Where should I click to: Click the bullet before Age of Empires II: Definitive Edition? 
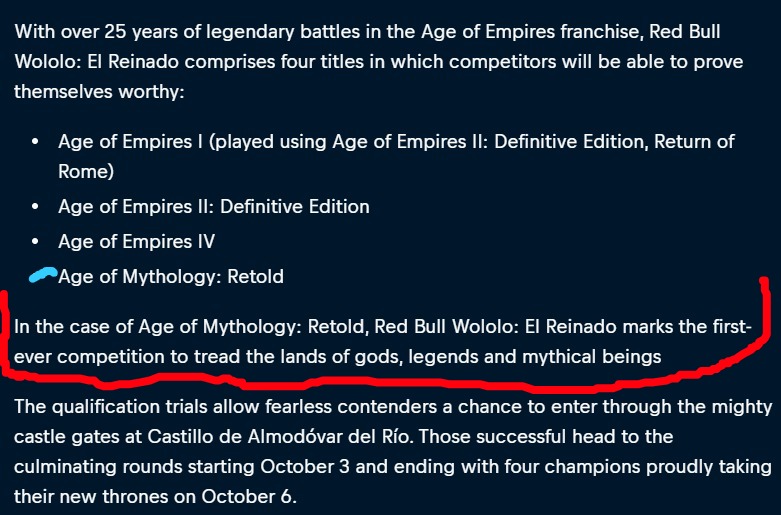click(35, 206)
